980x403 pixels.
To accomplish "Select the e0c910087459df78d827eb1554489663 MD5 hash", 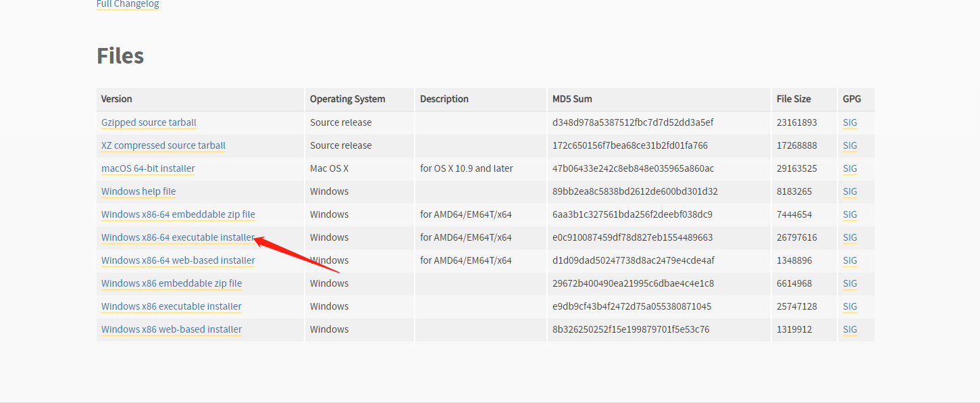I will click(633, 237).
